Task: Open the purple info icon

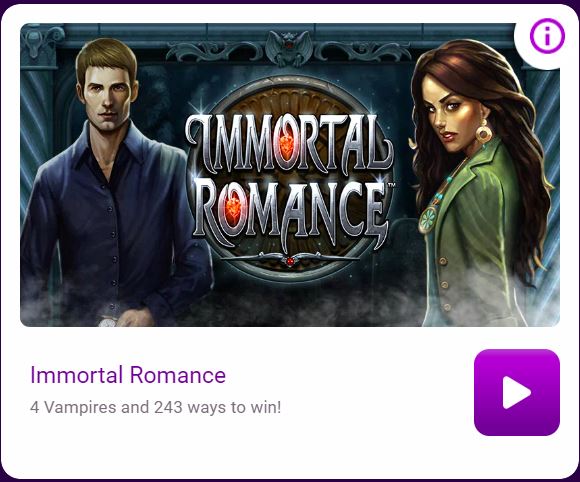Action: 547,36
